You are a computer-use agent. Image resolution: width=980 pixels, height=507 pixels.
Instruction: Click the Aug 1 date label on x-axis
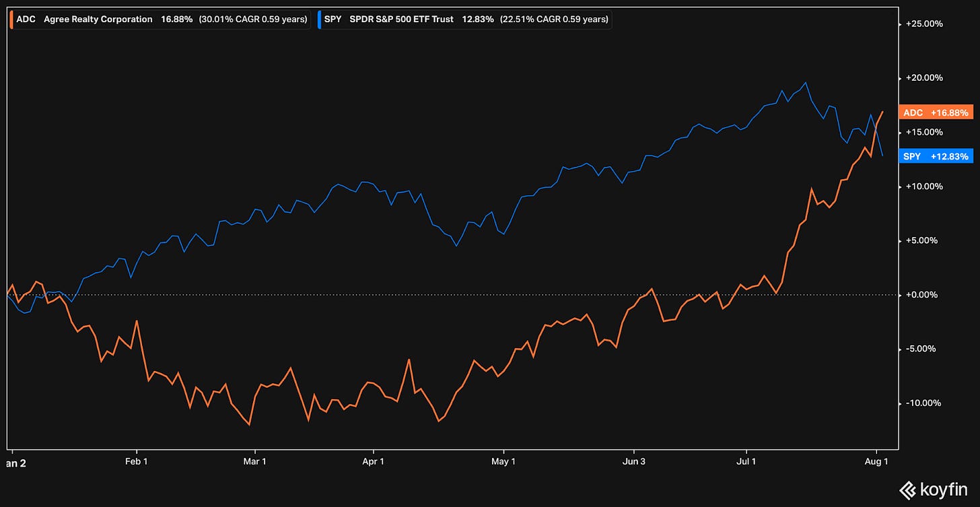876,461
